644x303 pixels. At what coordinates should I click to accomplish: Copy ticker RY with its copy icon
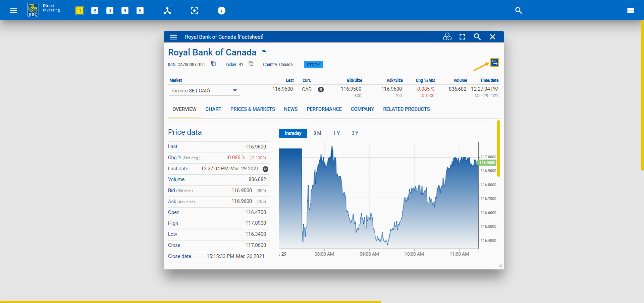tap(251, 63)
